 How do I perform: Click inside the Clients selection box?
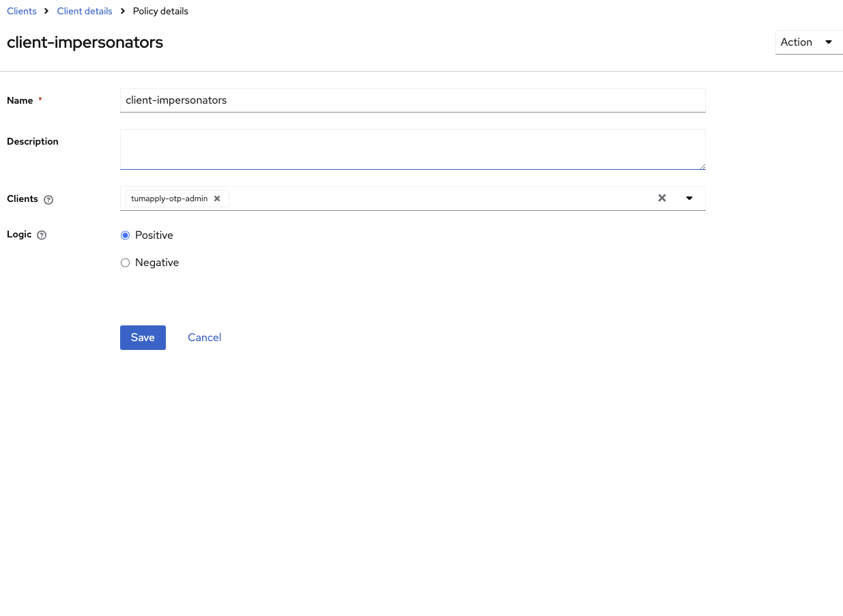437,199
